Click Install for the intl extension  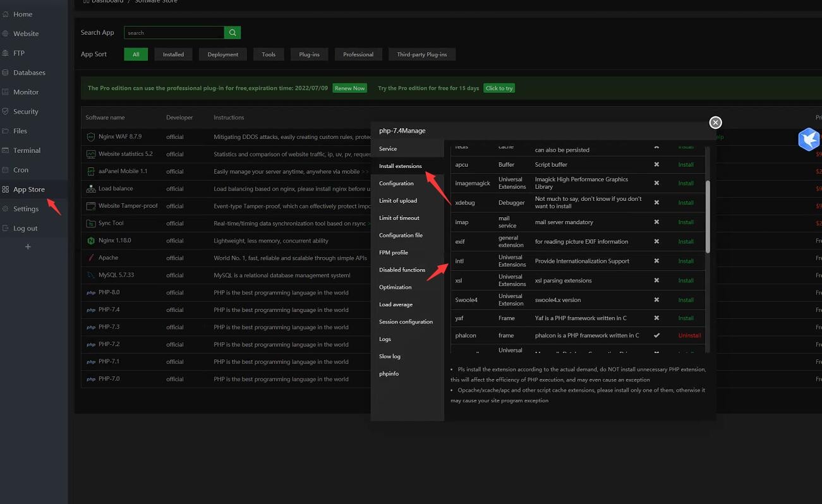[x=686, y=261]
